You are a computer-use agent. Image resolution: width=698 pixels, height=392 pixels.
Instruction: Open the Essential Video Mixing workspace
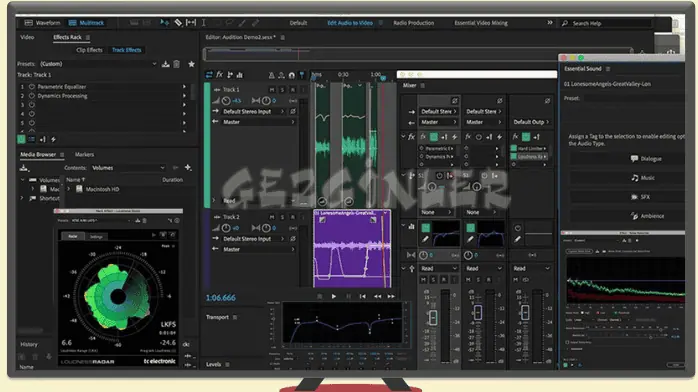[481, 23]
